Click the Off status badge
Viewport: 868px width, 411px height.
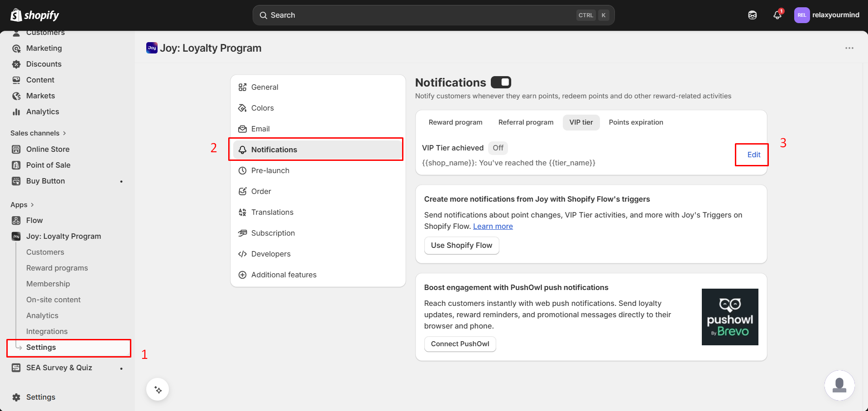coord(498,148)
